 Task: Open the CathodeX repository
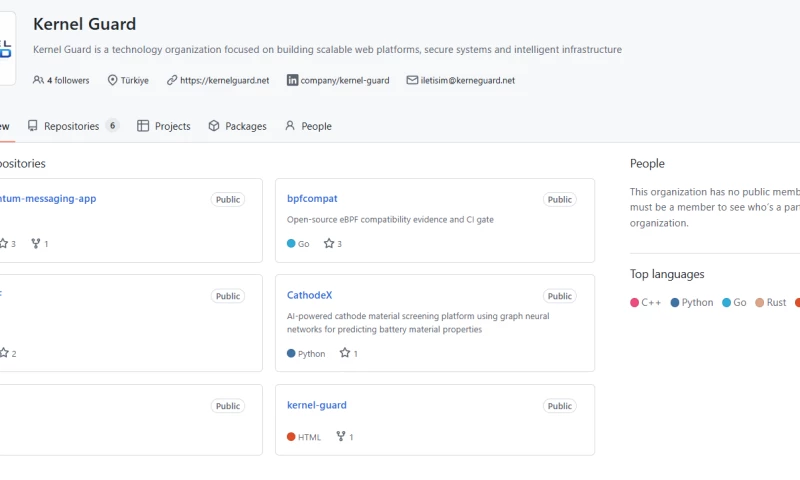point(309,295)
